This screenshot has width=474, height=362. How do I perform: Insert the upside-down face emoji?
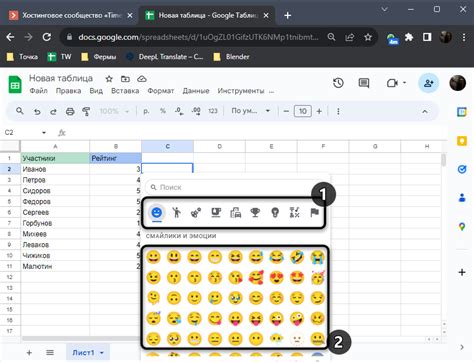(x=174, y=298)
